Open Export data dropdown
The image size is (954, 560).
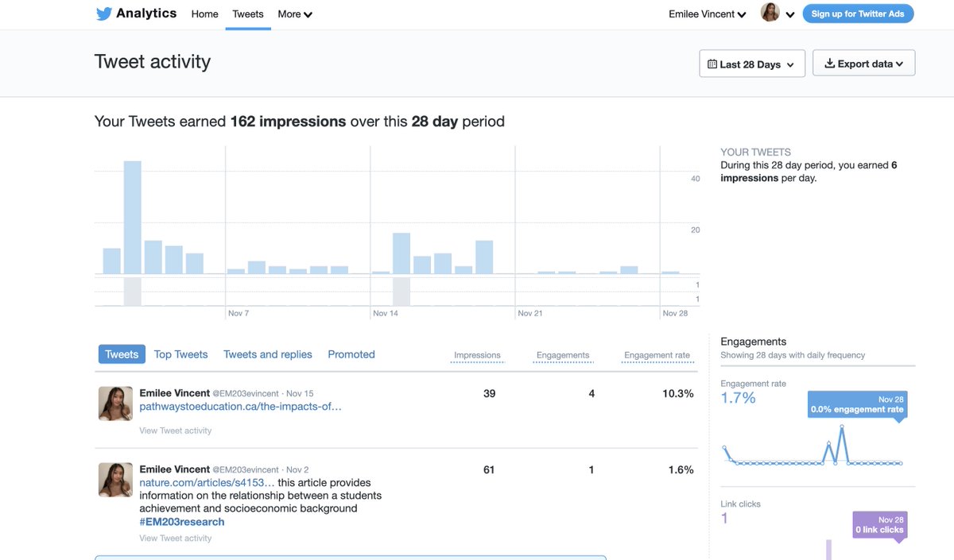coord(863,64)
